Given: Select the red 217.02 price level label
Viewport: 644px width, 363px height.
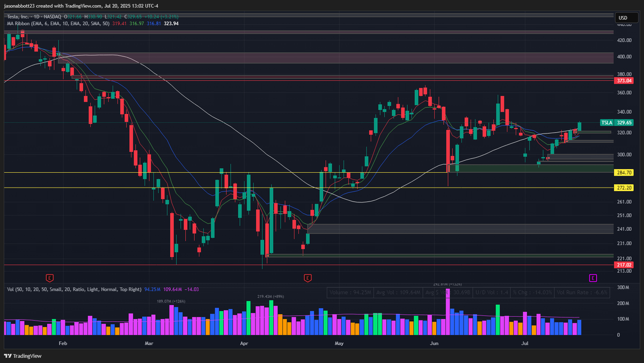Looking at the screenshot, I should [624, 265].
